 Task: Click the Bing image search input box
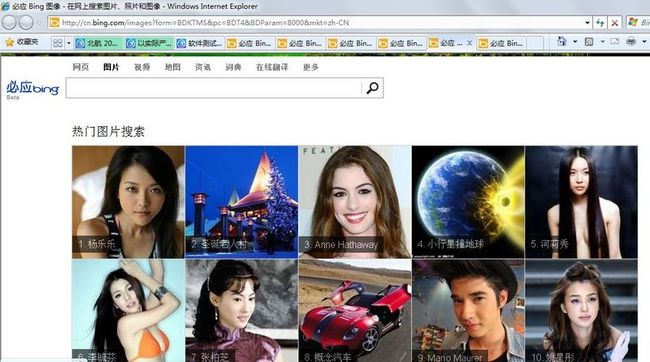coord(214,88)
